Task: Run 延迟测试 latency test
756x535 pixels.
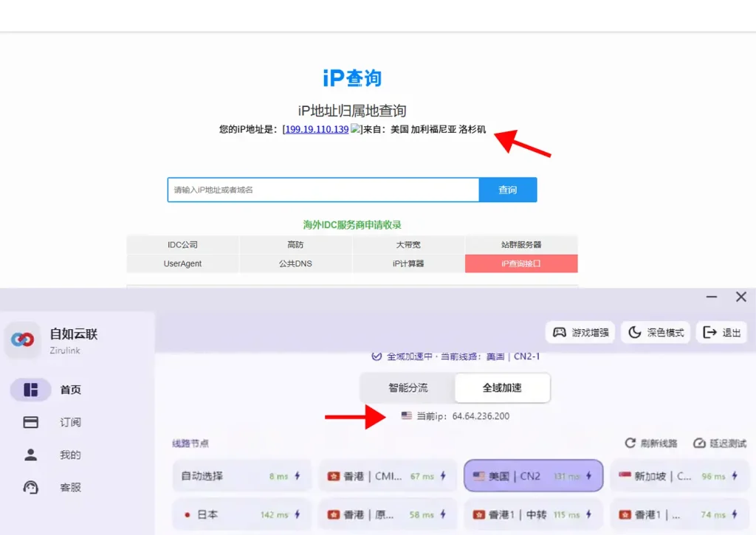Action: coord(719,443)
